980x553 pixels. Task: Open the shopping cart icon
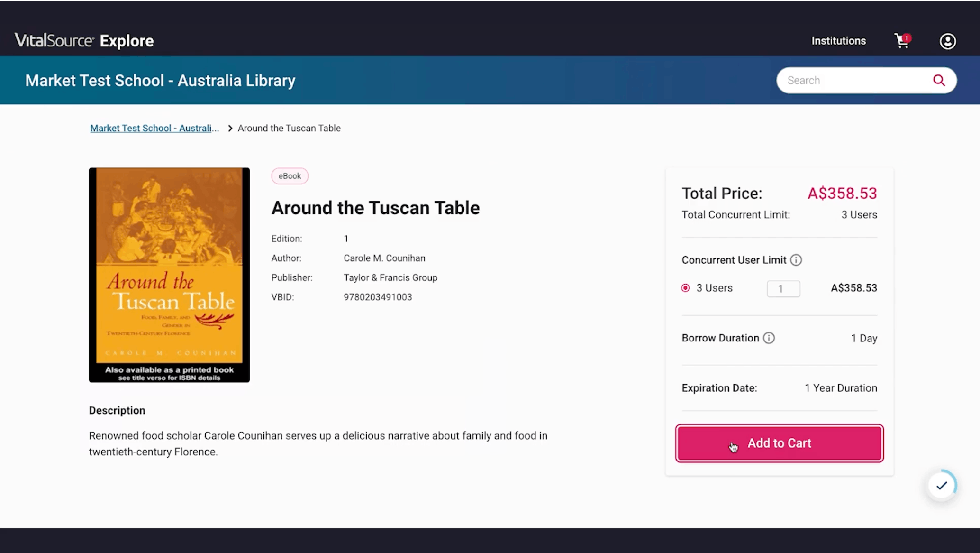click(x=901, y=41)
